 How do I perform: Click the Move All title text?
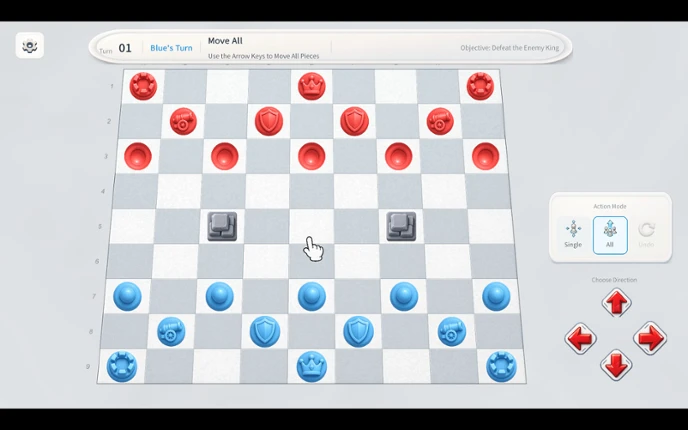pyautogui.click(x=225, y=41)
